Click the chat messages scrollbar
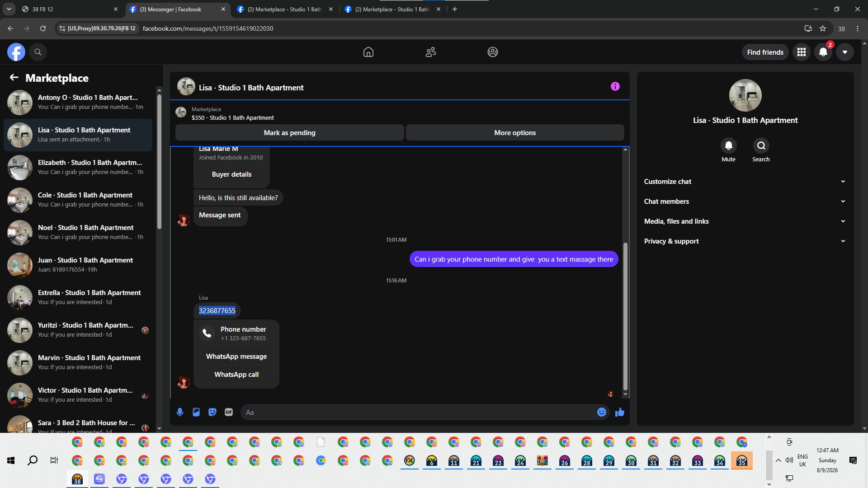 coord(625,316)
